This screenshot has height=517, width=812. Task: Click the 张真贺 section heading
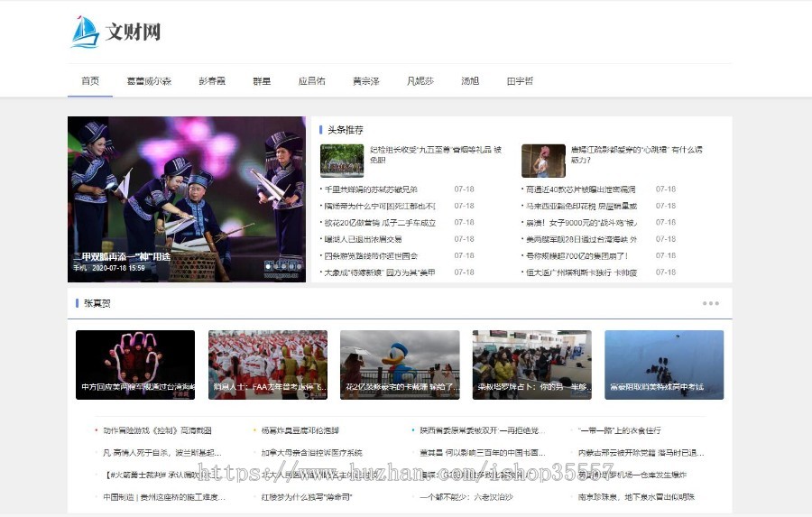click(97, 303)
